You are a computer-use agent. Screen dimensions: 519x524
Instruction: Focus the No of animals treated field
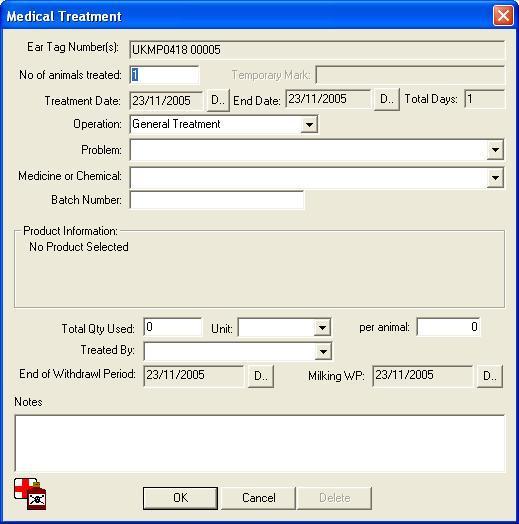click(164, 75)
